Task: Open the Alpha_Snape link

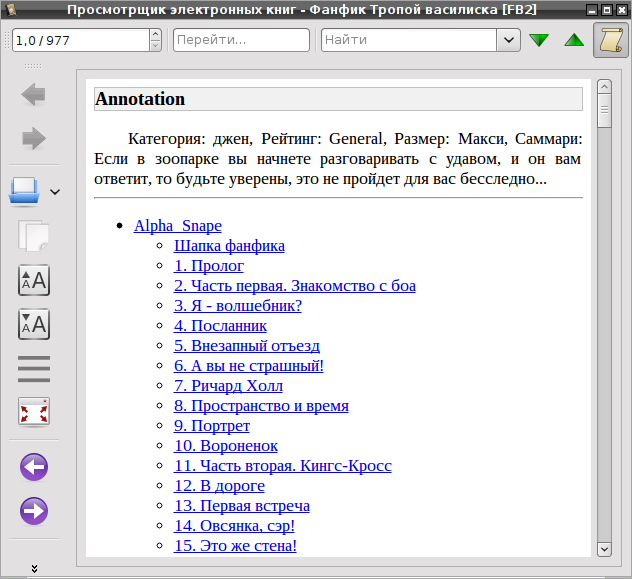Action: (x=178, y=226)
